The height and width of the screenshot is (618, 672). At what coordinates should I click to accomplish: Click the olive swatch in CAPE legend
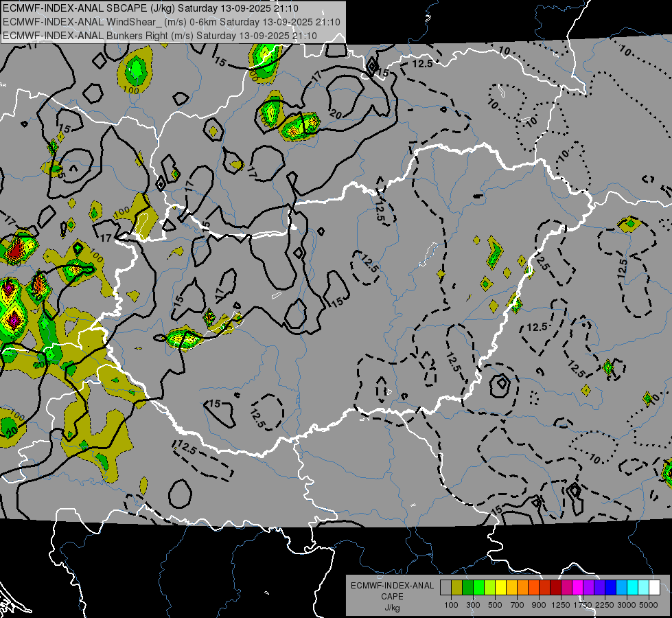[457, 587]
